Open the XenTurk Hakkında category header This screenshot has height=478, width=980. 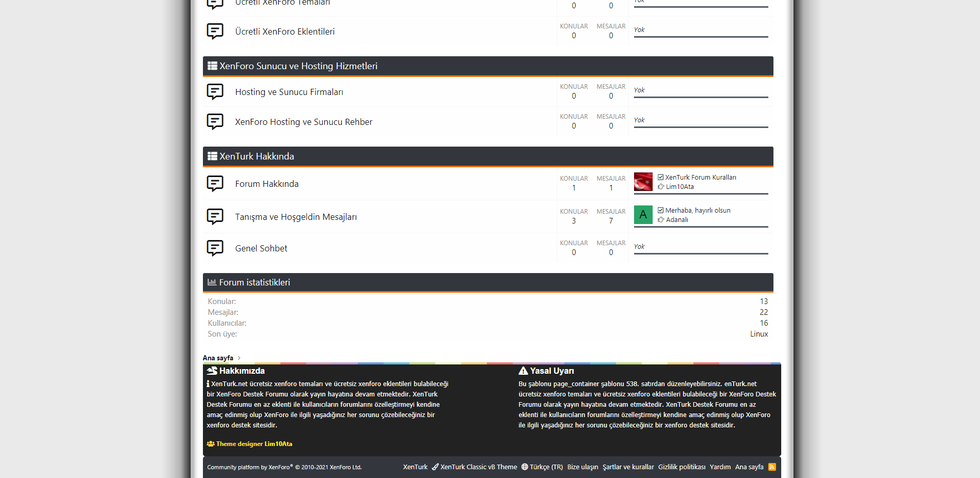(257, 156)
